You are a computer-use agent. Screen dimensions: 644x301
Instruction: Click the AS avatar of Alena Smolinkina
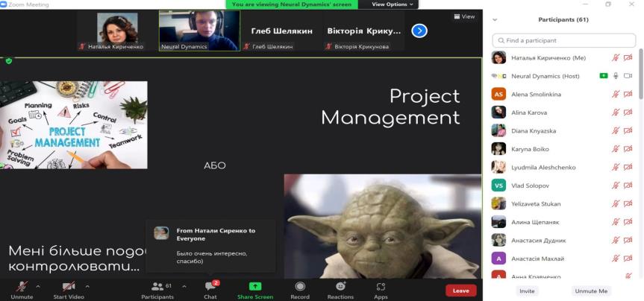[498, 95]
